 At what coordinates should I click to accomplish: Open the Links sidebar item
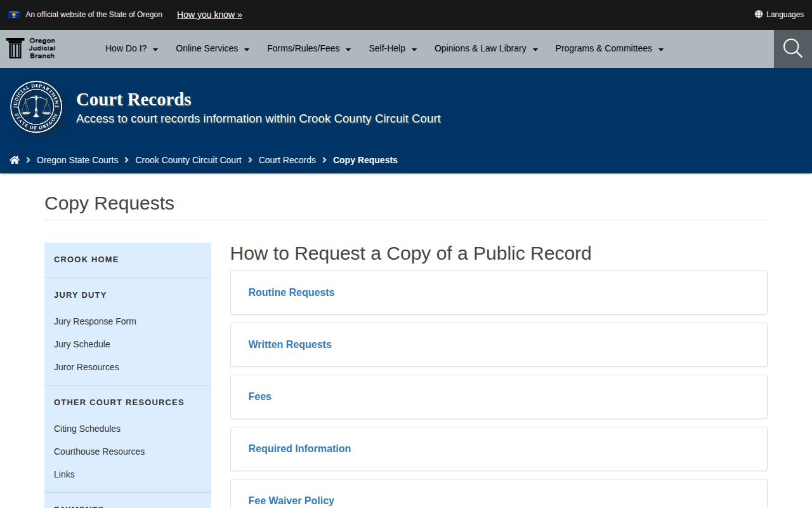[64, 474]
